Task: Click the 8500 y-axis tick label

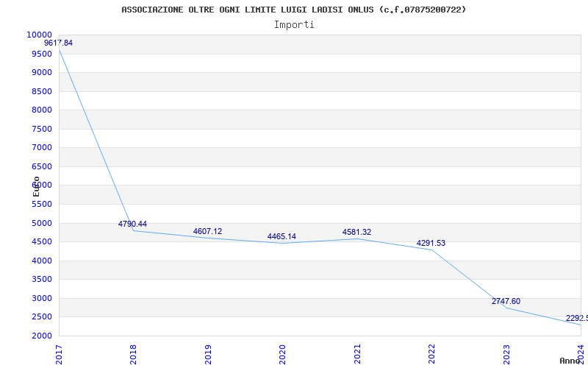Action: point(42,91)
